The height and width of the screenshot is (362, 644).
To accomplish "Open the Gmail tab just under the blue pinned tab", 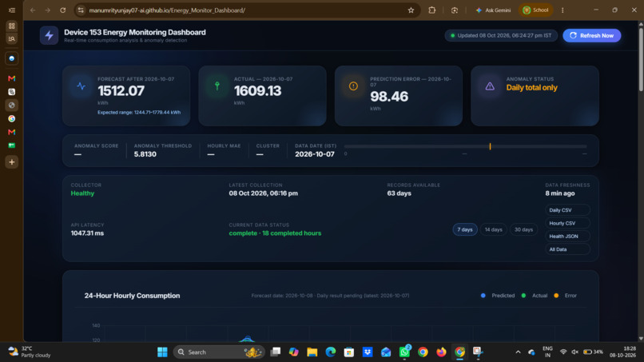I will coord(11,78).
